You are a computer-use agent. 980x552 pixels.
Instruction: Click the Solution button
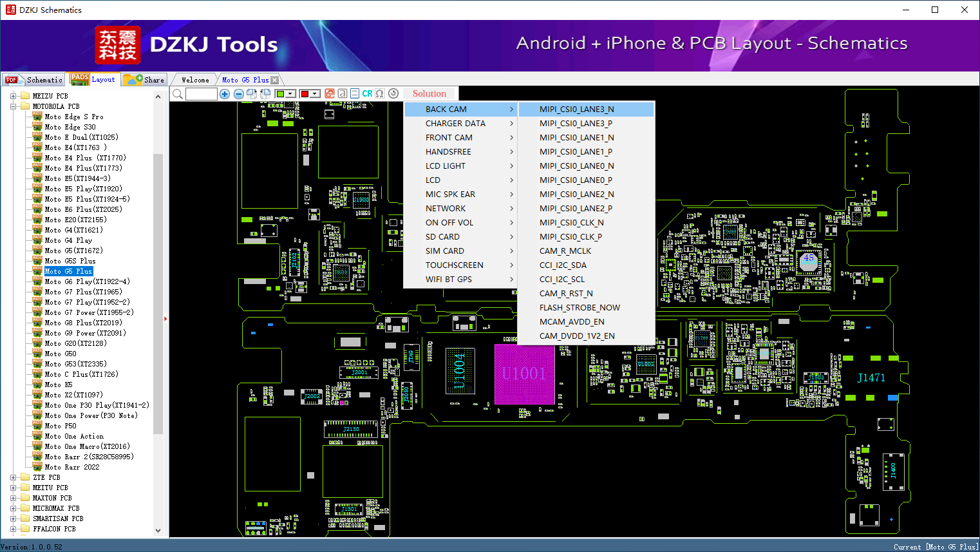429,93
